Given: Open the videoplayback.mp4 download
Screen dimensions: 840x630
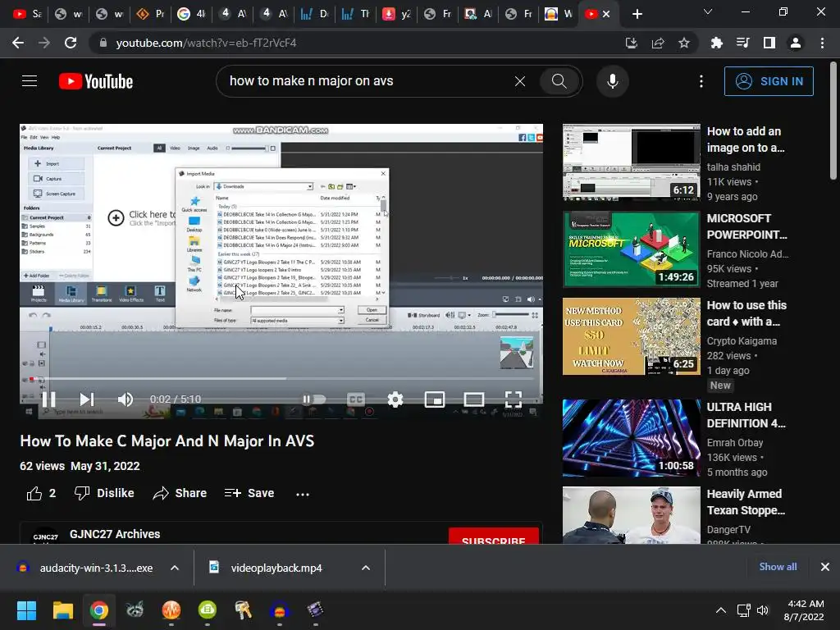Looking at the screenshot, I should click(276, 568).
